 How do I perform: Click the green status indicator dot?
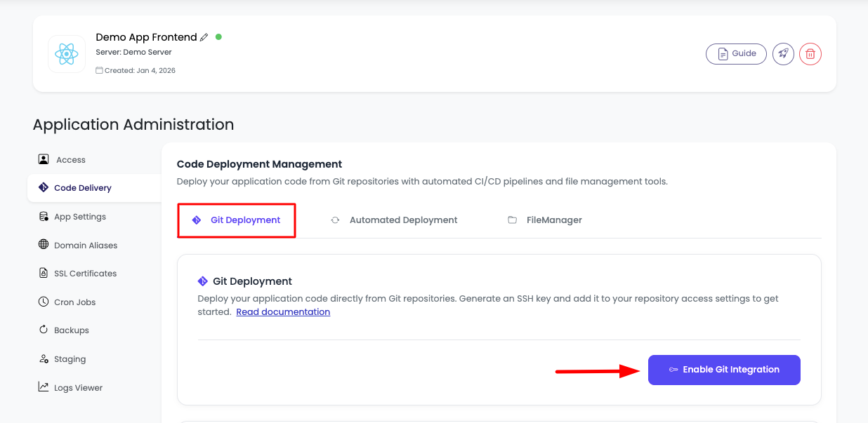click(218, 36)
